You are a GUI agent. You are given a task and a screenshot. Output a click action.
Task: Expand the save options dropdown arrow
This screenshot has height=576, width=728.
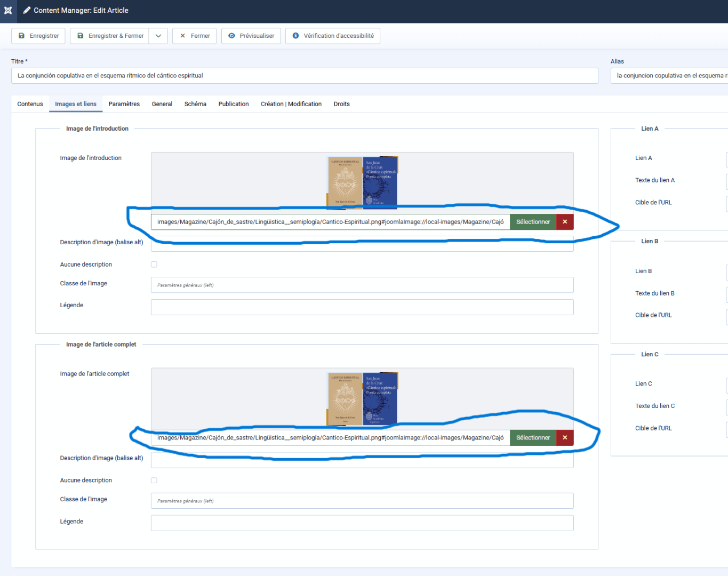158,36
